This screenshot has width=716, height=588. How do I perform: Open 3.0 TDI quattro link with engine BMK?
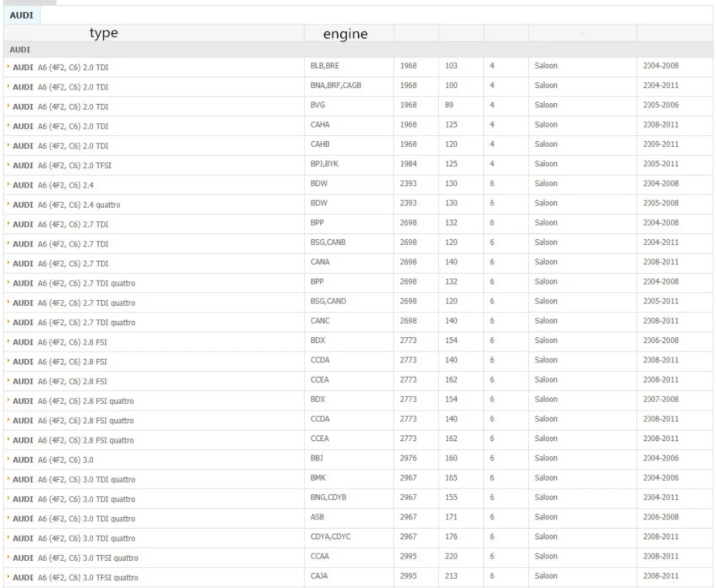(x=74, y=480)
